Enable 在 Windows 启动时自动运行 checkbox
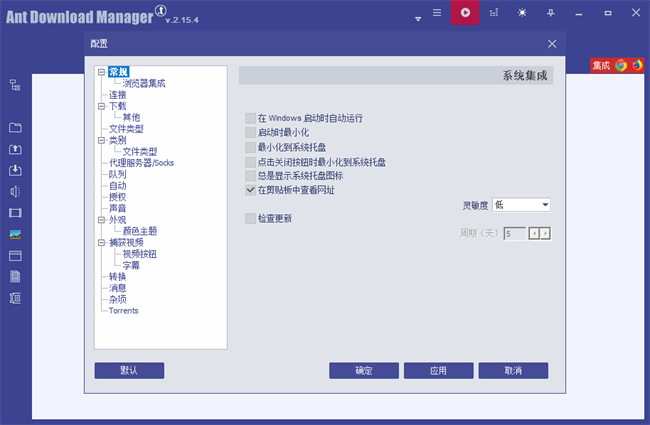650x425 pixels. [250, 118]
